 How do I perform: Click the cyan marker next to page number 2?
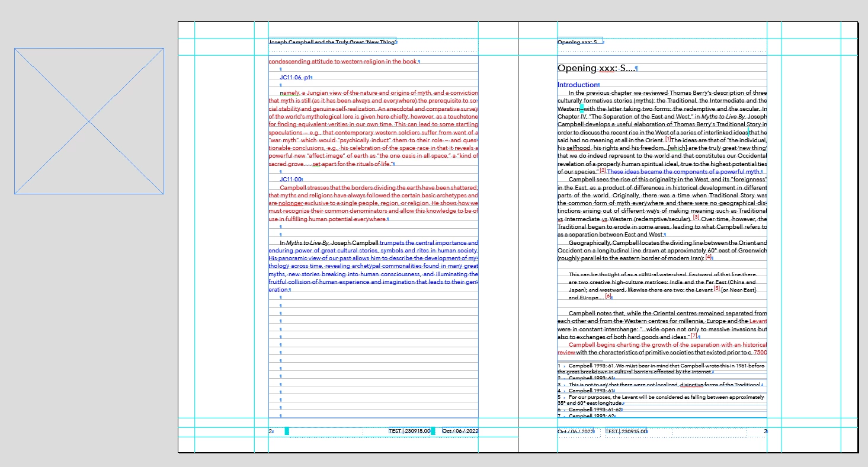tap(287, 431)
